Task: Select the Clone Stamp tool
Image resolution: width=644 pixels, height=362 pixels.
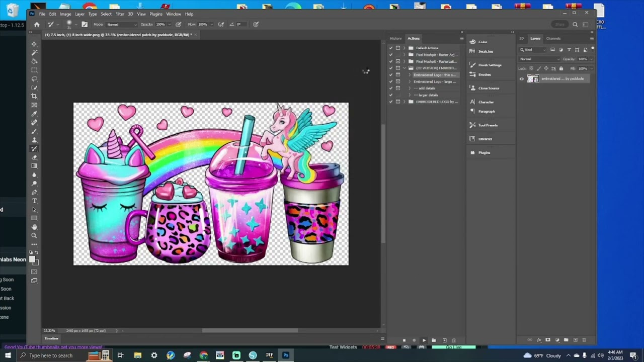Action: (x=34, y=140)
